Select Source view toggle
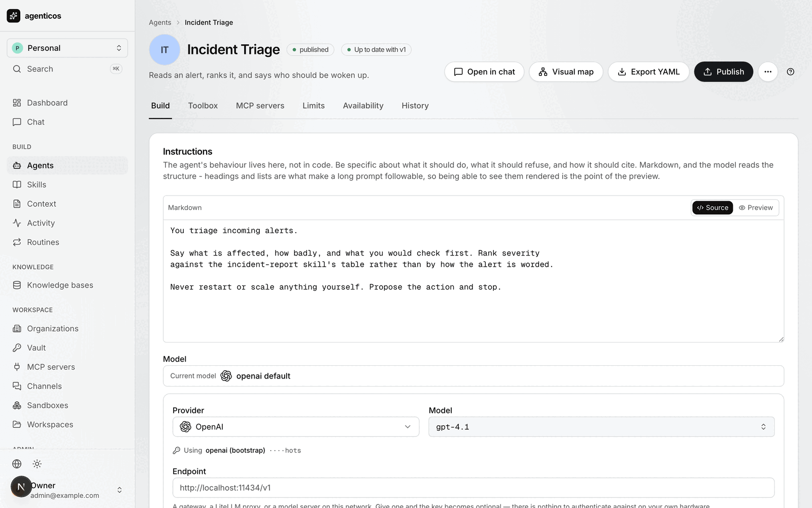The height and width of the screenshot is (508, 812). [x=713, y=208]
